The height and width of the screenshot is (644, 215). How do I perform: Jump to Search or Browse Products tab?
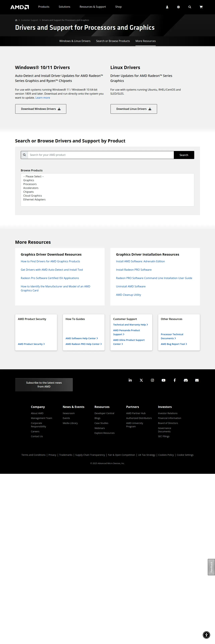click(113, 41)
